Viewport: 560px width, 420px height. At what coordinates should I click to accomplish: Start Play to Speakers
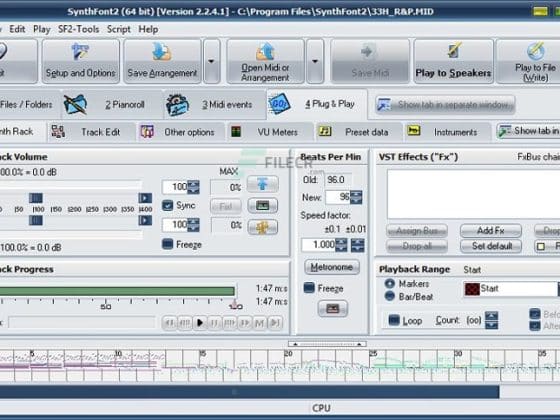[x=454, y=61]
